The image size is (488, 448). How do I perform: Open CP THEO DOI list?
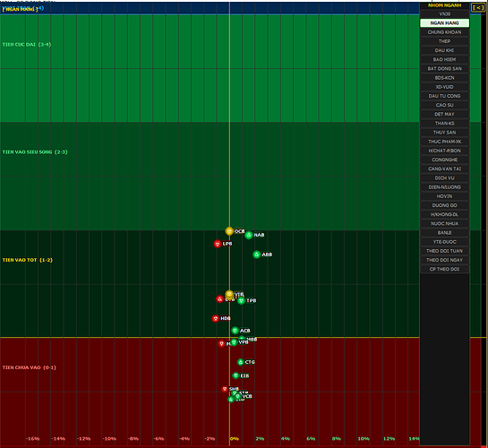[x=444, y=270]
